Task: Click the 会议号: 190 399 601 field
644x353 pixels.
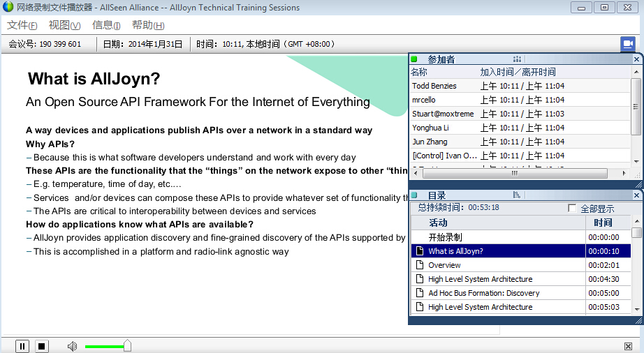Action: [45, 44]
